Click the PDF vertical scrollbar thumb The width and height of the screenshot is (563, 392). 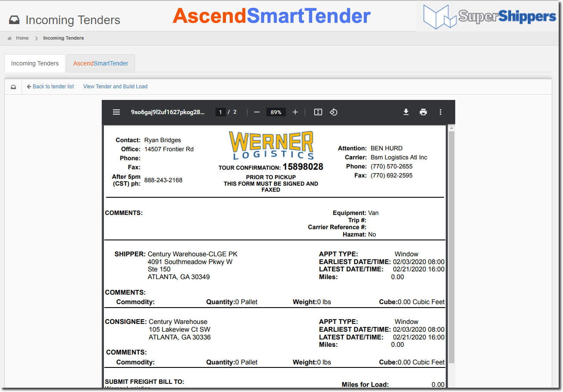(x=451, y=248)
